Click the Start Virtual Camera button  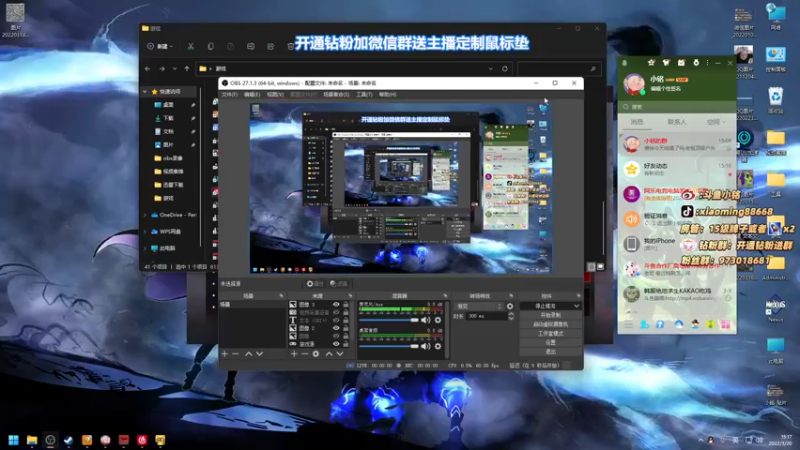point(551,324)
